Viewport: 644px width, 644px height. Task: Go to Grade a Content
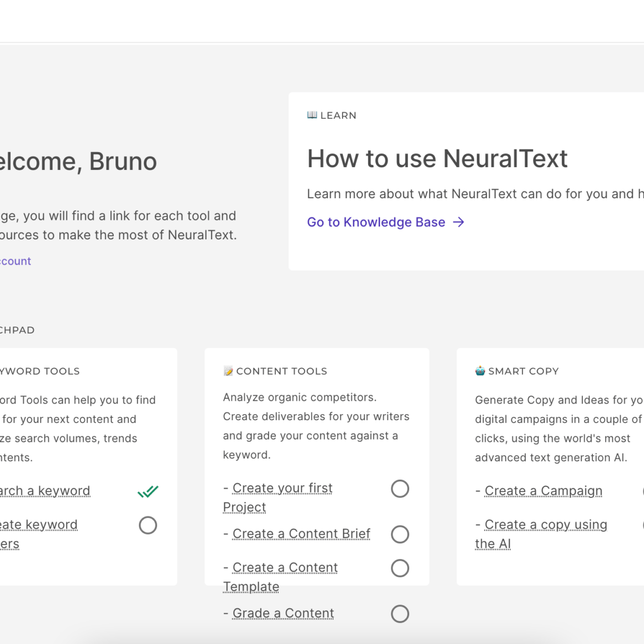click(x=283, y=613)
